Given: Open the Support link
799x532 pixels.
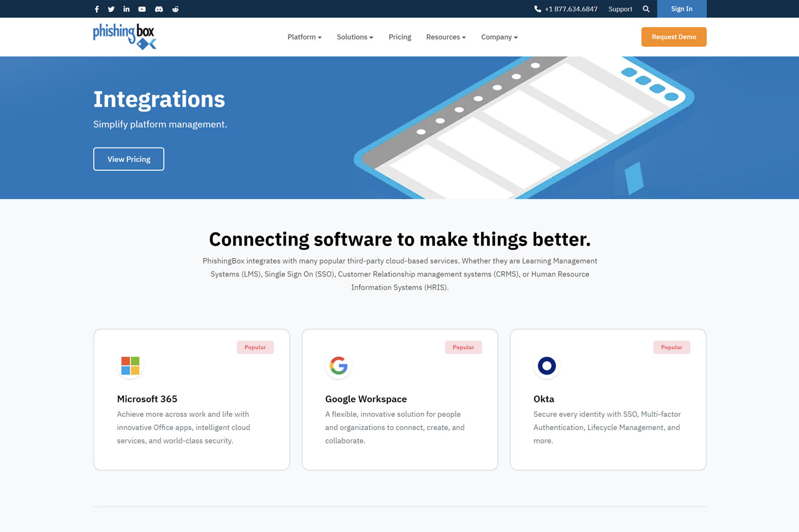Looking at the screenshot, I should [620, 9].
